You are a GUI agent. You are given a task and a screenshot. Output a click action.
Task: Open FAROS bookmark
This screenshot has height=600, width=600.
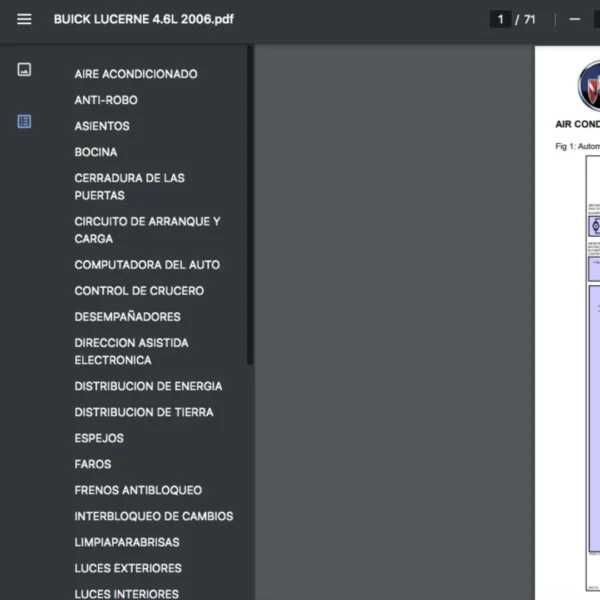coord(93,464)
